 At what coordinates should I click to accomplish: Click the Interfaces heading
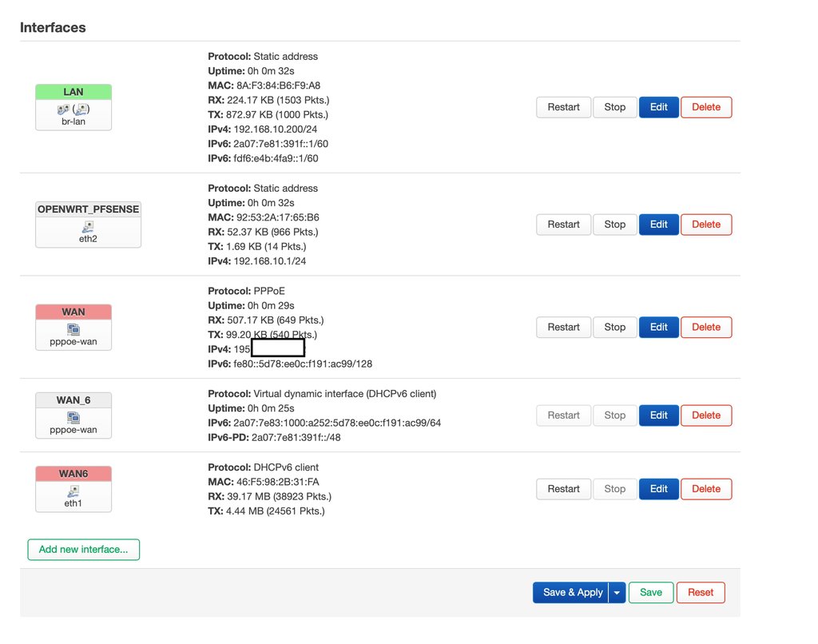coord(53,27)
